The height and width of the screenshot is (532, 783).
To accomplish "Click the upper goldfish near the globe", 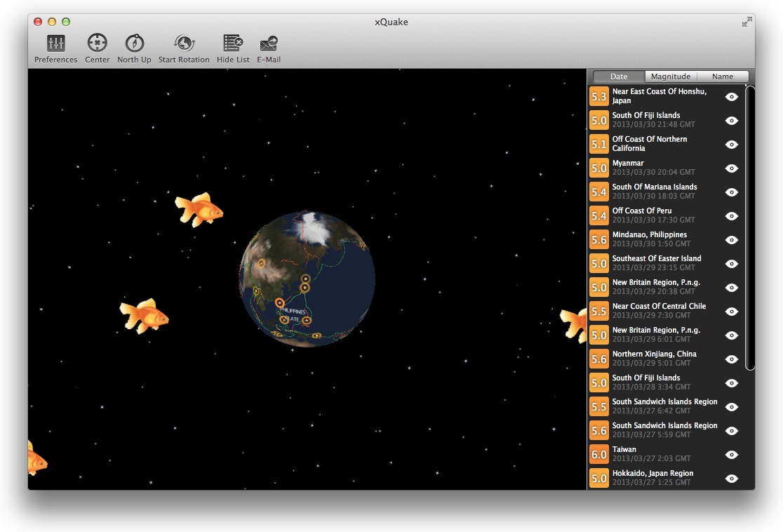I will (199, 209).
